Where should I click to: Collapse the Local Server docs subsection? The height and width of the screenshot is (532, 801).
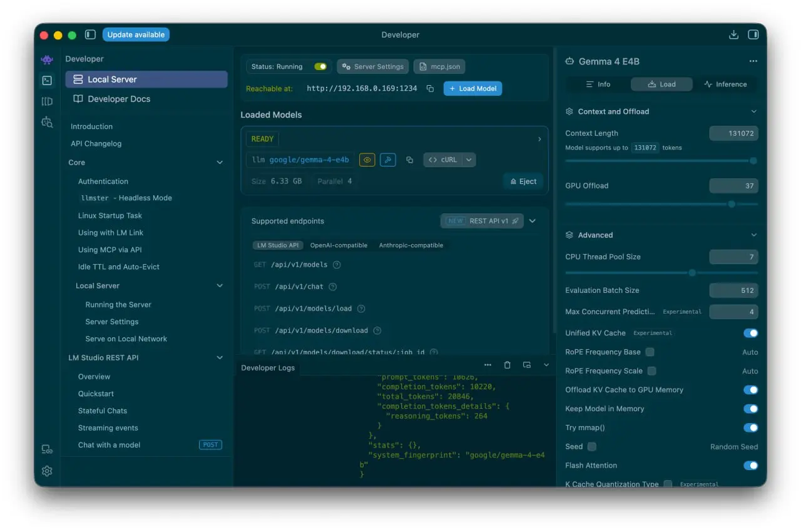pos(220,286)
